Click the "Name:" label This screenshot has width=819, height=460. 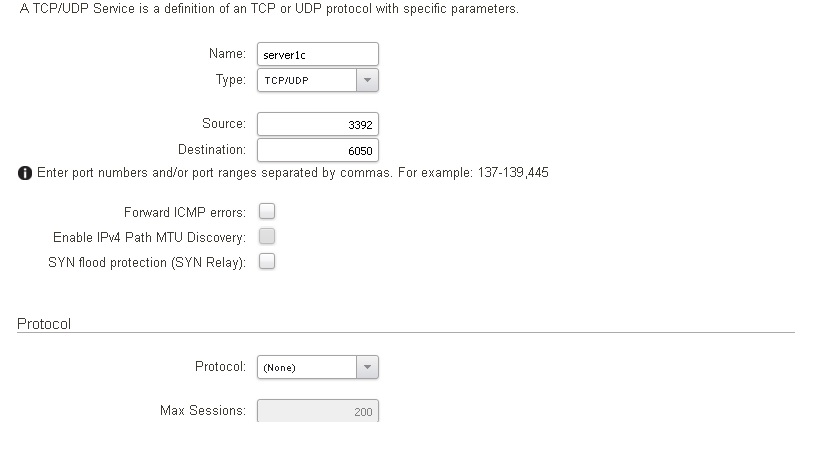tap(227, 53)
